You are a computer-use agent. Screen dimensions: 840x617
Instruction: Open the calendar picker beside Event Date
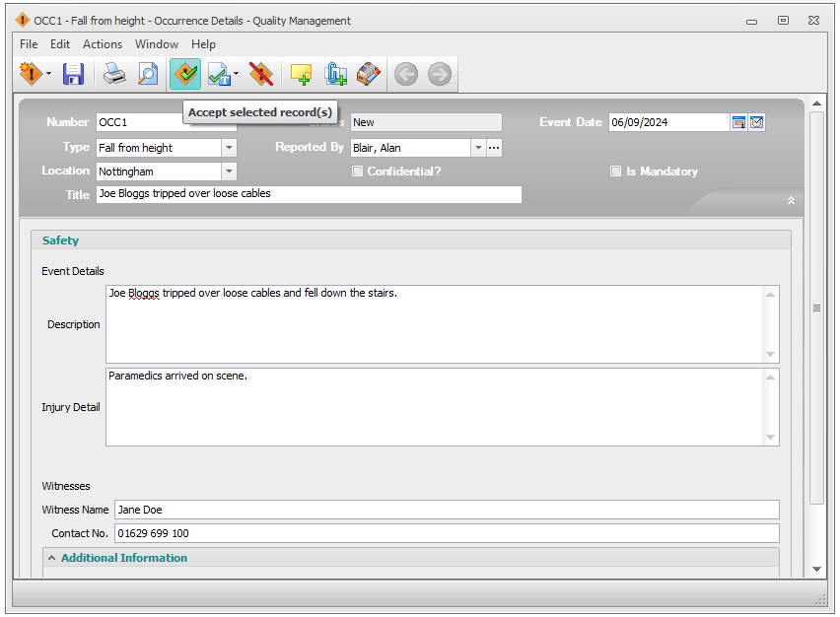[738, 122]
